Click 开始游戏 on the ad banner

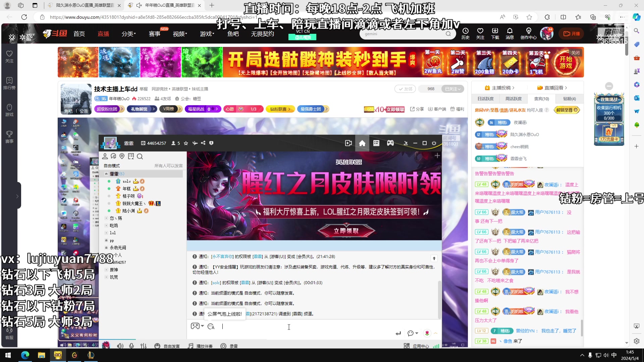566,62
